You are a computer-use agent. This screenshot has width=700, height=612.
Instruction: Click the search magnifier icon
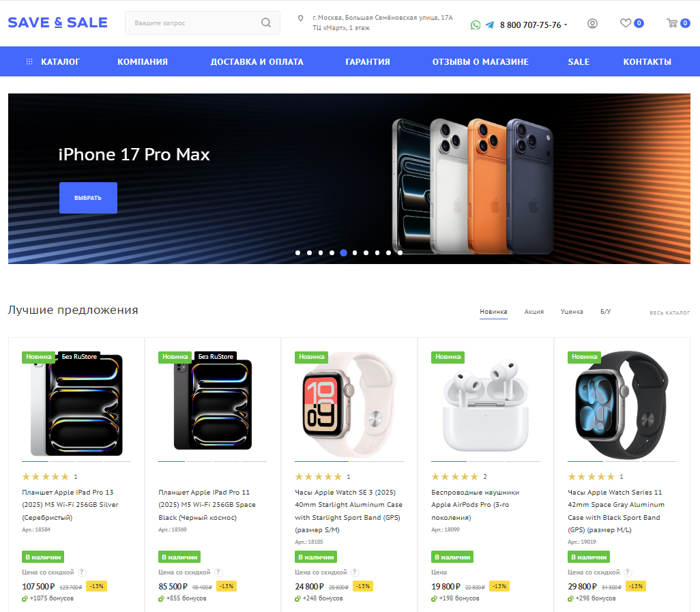(266, 23)
